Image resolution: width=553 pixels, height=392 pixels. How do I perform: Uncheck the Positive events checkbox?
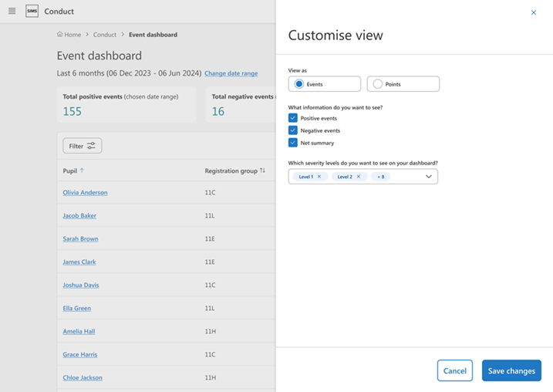point(293,118)
